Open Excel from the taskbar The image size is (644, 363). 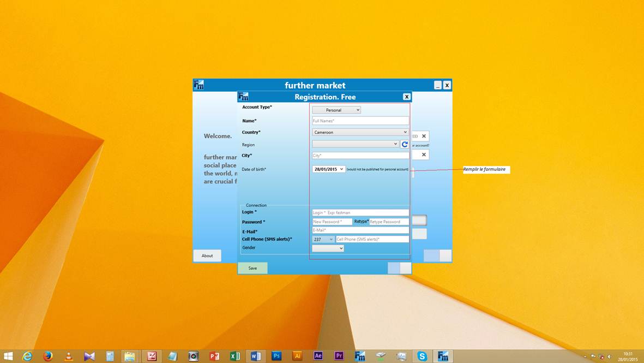coord(235,356)
